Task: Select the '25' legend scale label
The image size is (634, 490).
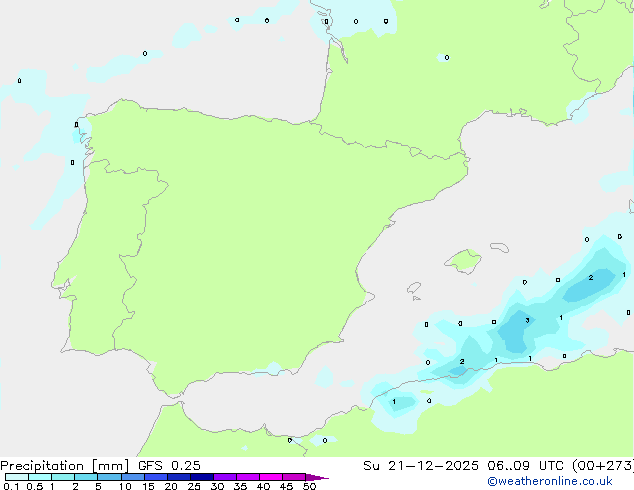Action: tap(194, 486)
